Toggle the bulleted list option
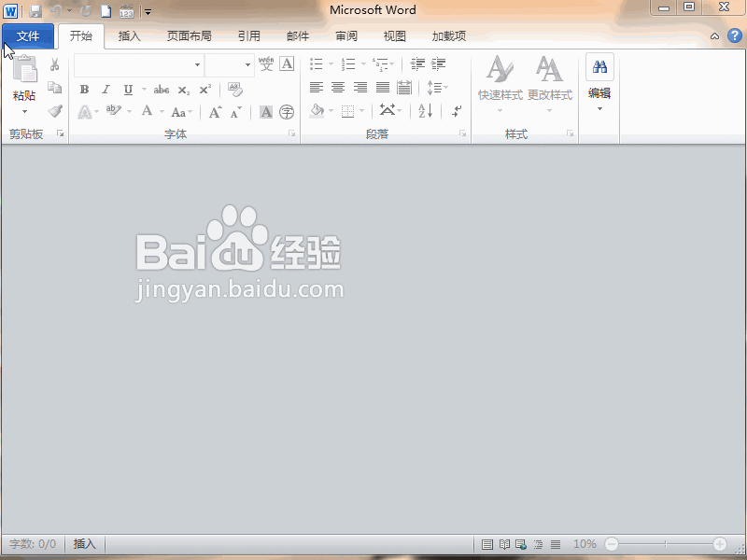747x560 pixels. 315,63
